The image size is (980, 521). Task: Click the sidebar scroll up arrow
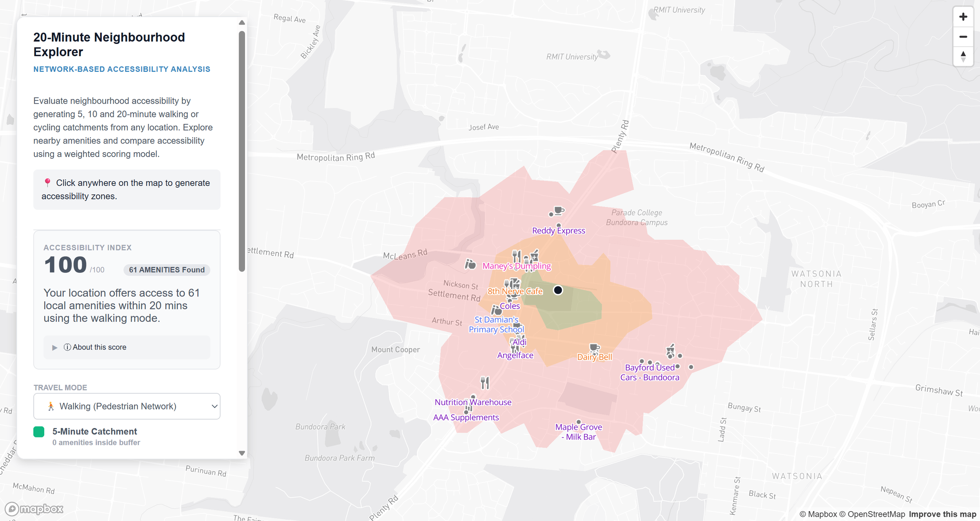242,23
